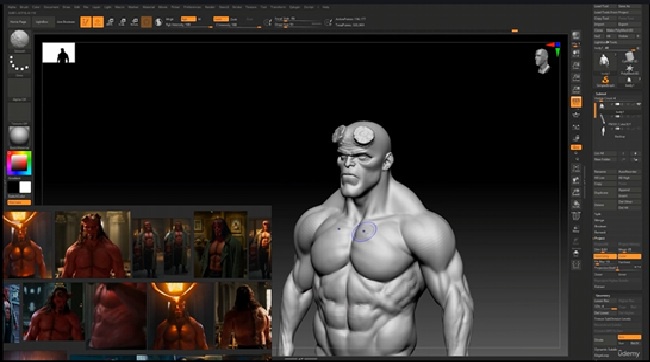This screenshot has height=362, width=650.
Task: Open the main color picker square
Action: pos(19,163)
